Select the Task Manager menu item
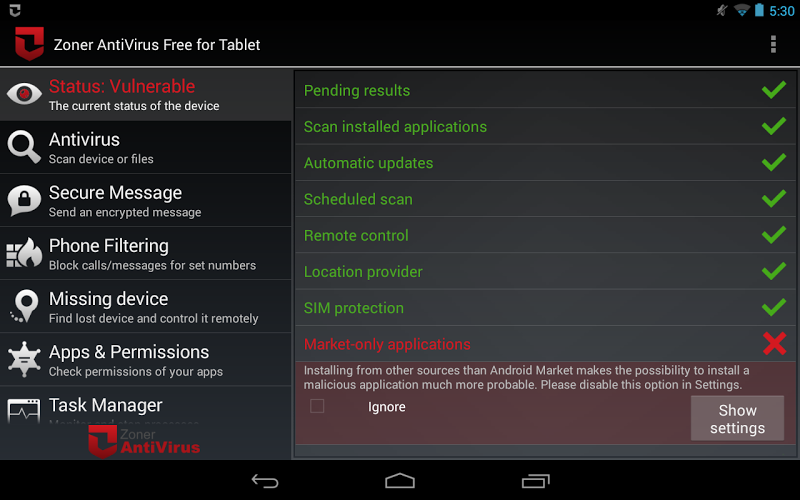This screenshot has width=800, height=500. pos(145,406)
